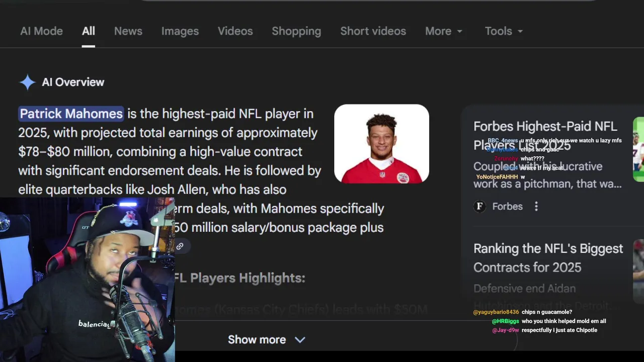Open the Short videos tab
The image size is (644, 362).
coord(373,31)
